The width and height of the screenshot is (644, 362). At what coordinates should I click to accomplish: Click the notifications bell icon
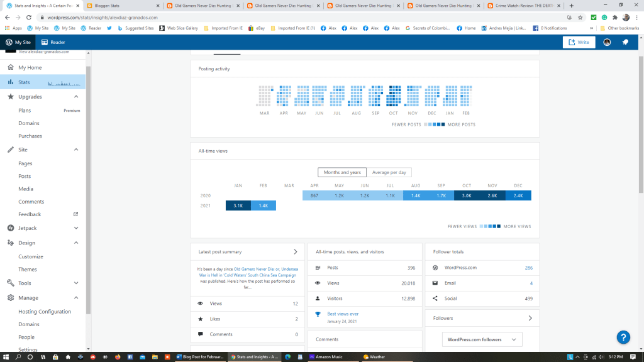point(625,42)
